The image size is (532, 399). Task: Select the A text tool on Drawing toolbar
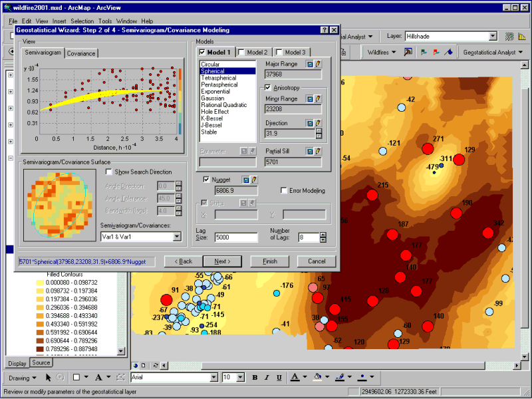pyautogui.click(x=98, y=377)
